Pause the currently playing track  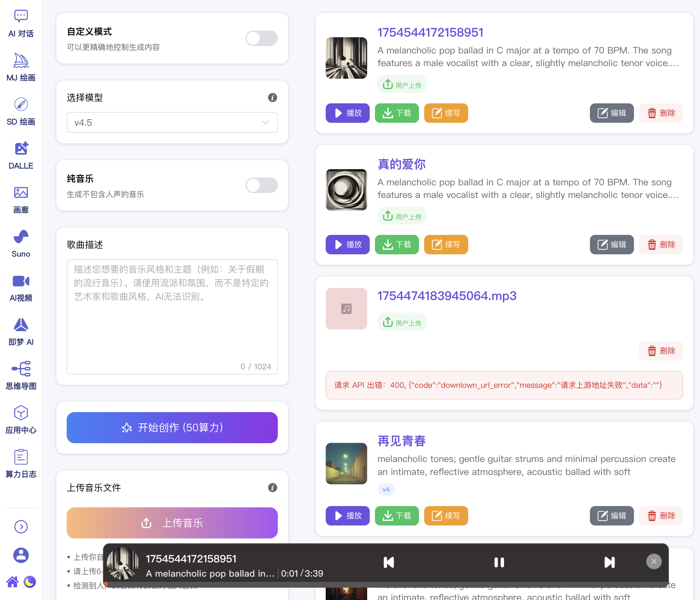[x=499, y=562]
